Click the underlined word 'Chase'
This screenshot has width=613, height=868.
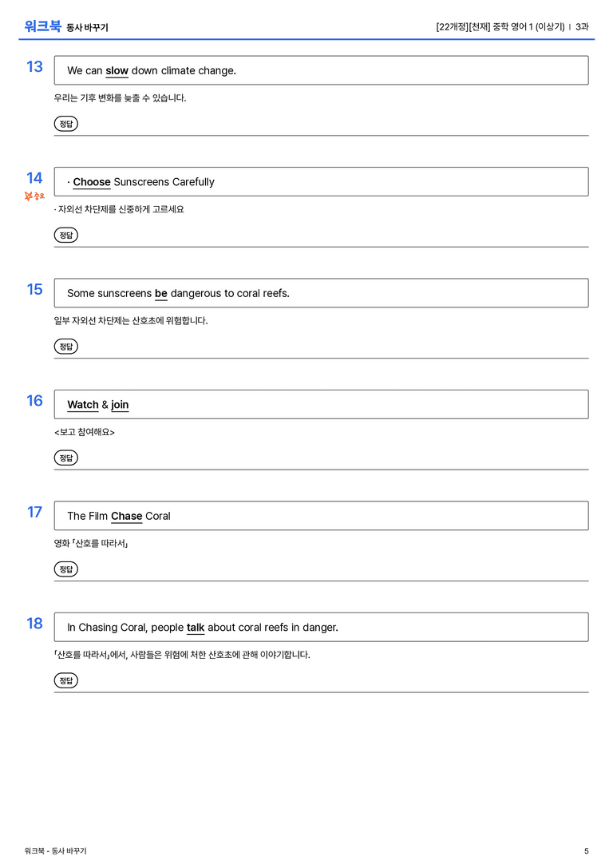pos(127,516)
